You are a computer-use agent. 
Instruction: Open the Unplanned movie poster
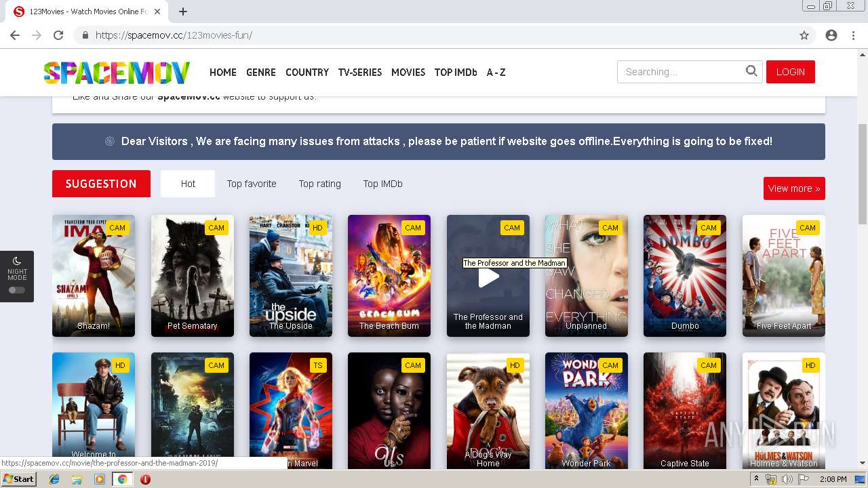(587, 276)
